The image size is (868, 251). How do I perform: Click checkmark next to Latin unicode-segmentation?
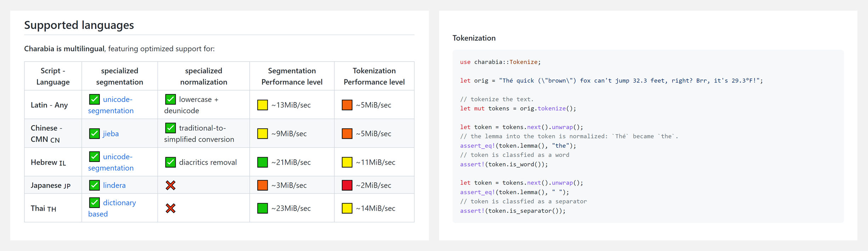click(94, 99)
